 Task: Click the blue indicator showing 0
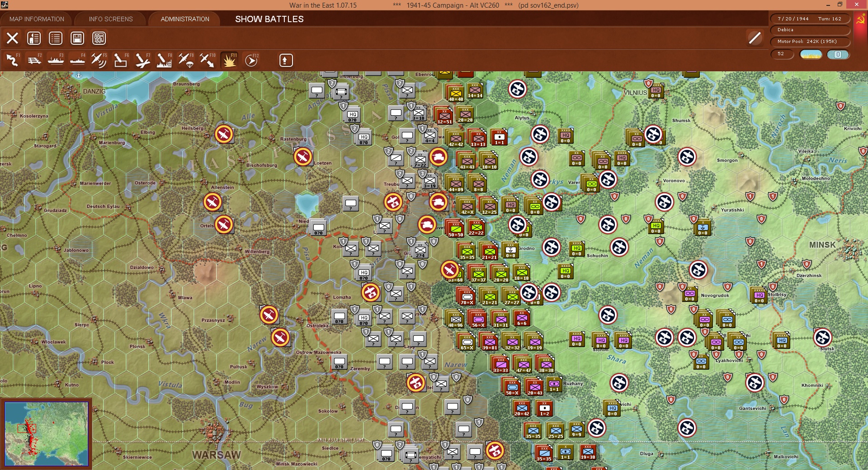(x=838, y=55)
